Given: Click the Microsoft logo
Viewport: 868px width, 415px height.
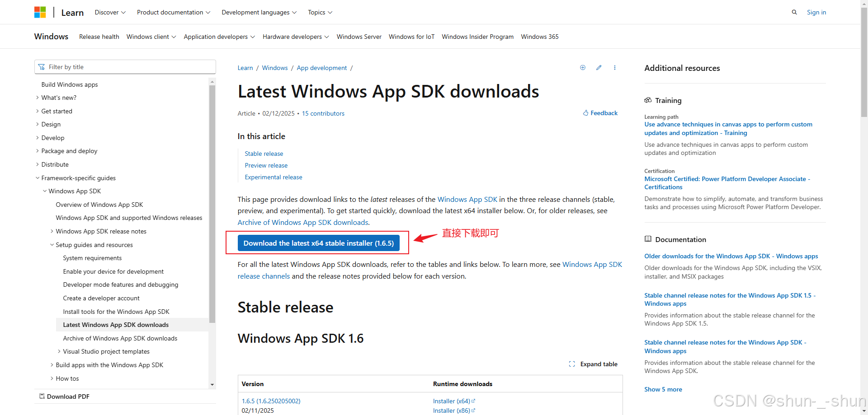Looking at the screenshot, I should click(x=40, y=12).
